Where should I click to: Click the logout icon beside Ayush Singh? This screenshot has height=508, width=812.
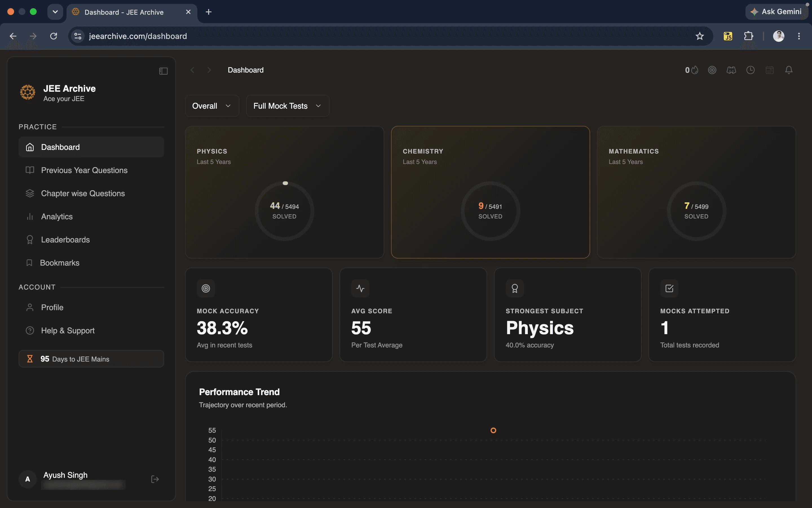155,479
